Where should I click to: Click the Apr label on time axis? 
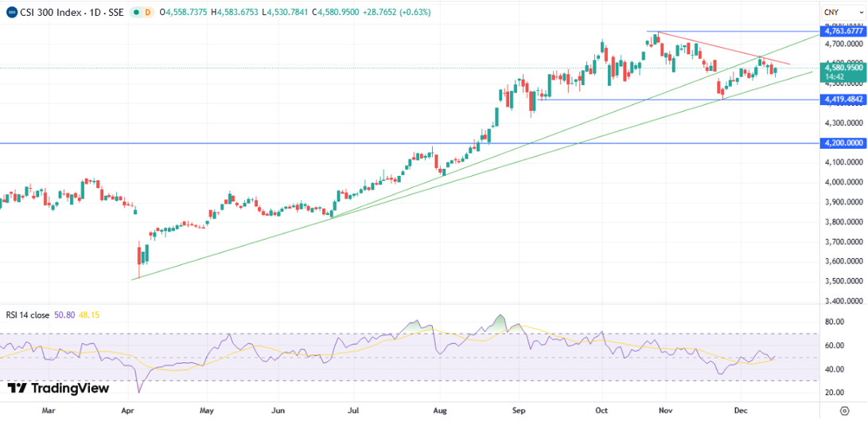[x=127, y=411]
